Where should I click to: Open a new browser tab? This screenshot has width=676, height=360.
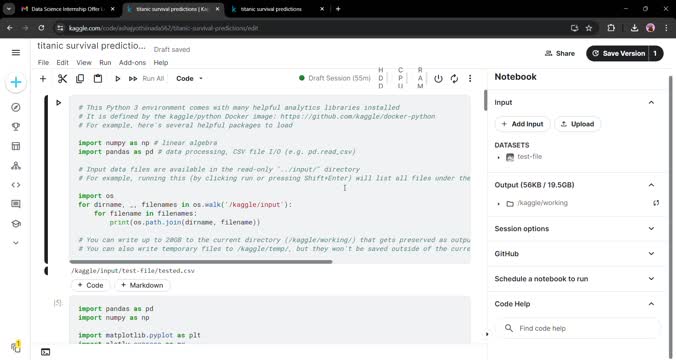pyautogui.click(x=338, y=9)
